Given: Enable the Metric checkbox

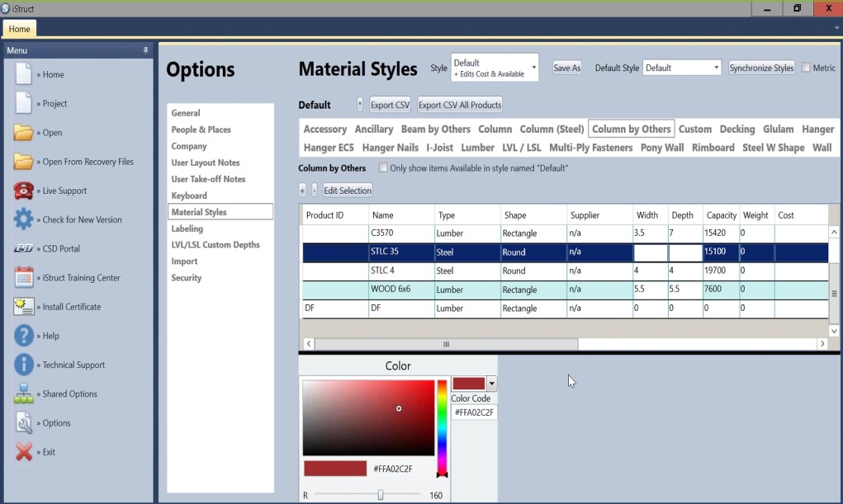Looking at the screenshot, I should tap(806, 68).
